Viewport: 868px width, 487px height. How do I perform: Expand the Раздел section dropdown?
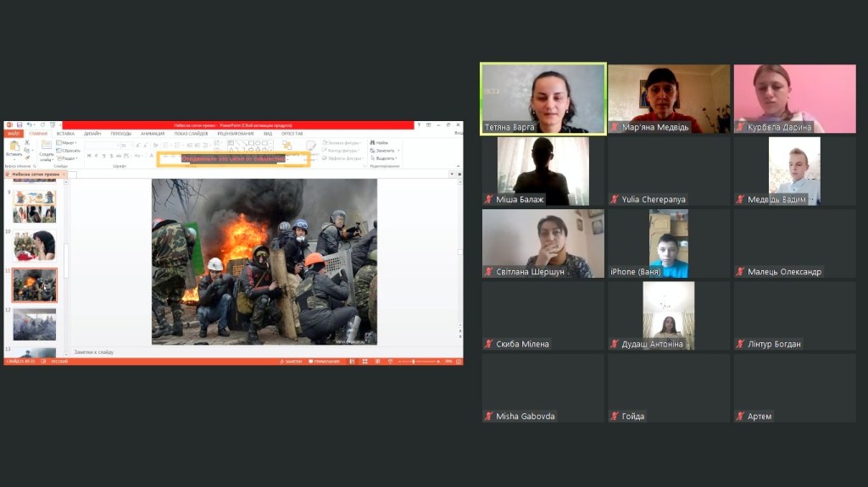69,158
